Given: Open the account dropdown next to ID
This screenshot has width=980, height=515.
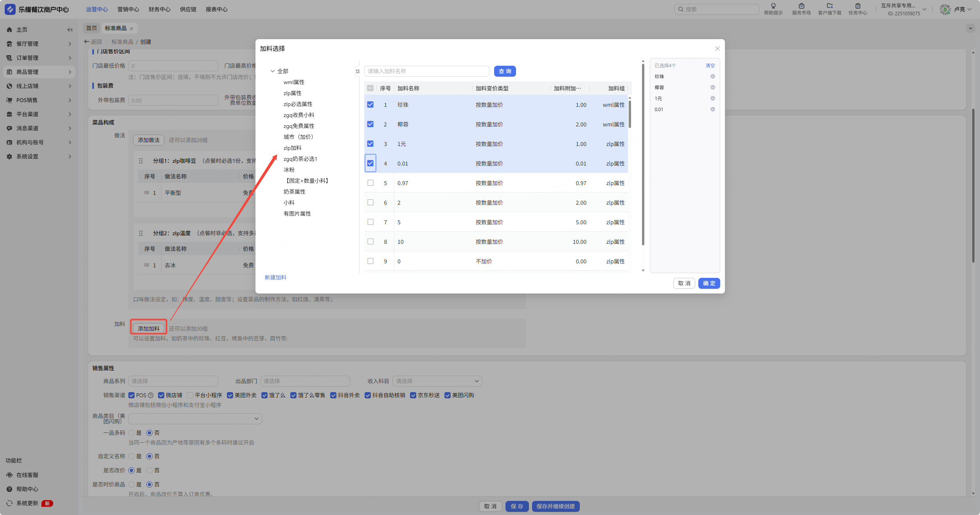Looking at the screenshot, I should point(924,9).
